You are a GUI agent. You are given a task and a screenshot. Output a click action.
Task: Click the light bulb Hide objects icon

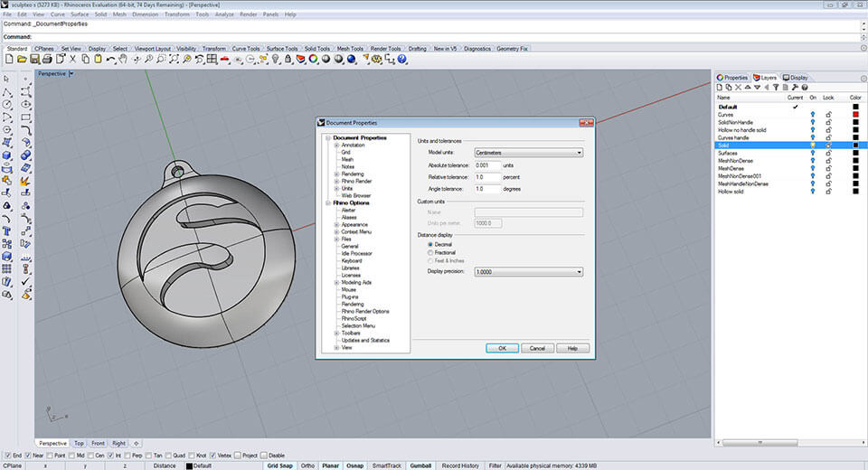275,59
